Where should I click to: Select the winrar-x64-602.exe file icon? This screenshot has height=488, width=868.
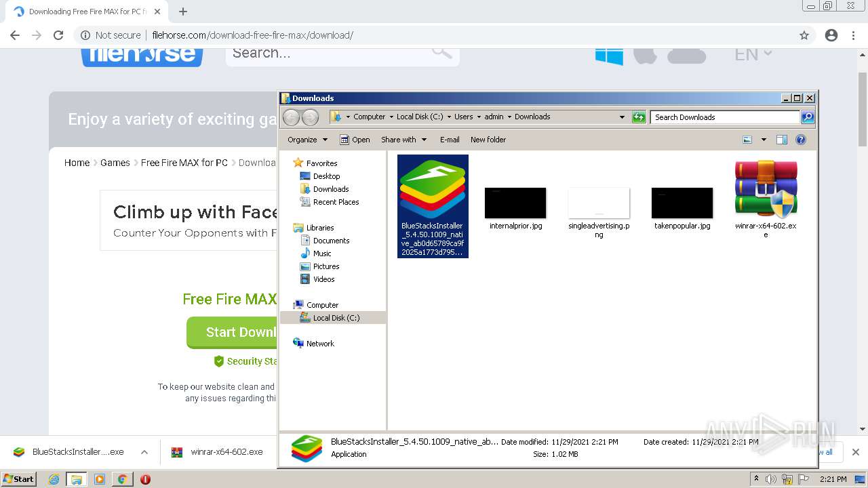pos(766,189)
